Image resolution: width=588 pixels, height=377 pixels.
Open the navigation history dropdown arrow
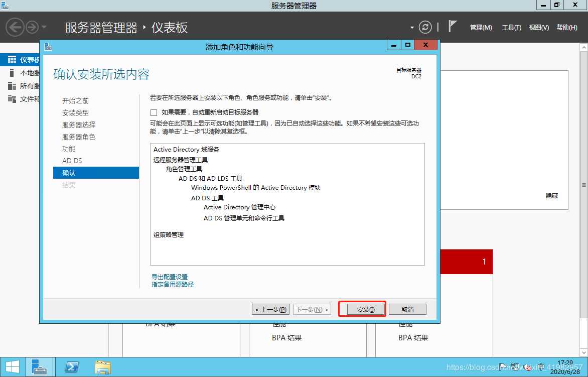tap(44, 27)
